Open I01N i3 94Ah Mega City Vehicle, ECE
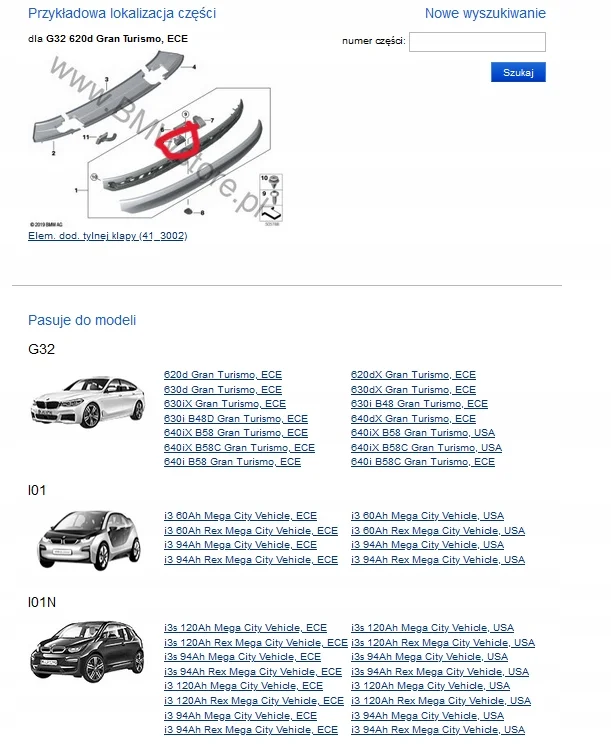Viewport: 611px width, 749px height. coord(240,716)
